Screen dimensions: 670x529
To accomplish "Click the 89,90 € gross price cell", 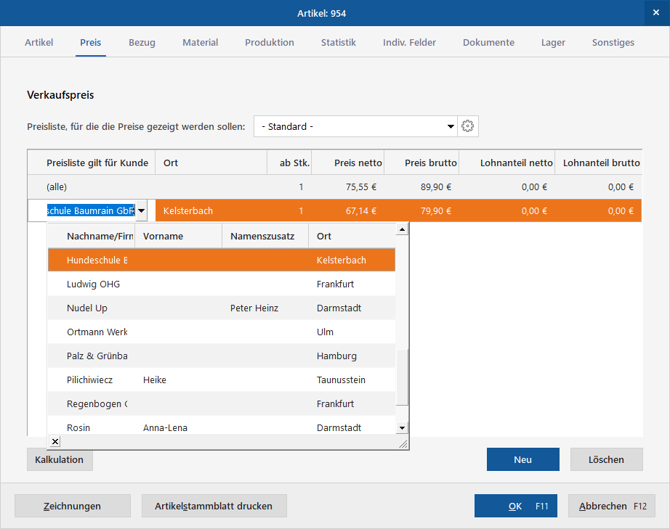I will (435, 187).
